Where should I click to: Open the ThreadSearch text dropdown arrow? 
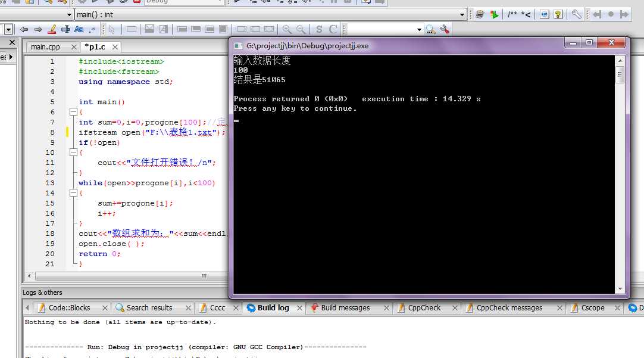tap(419, 29)
